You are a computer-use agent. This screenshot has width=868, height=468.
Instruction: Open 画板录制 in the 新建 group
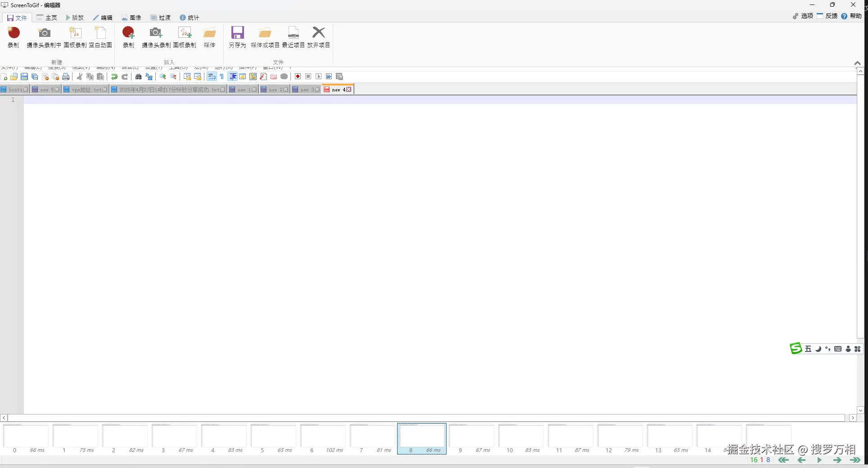click(75, 37)
